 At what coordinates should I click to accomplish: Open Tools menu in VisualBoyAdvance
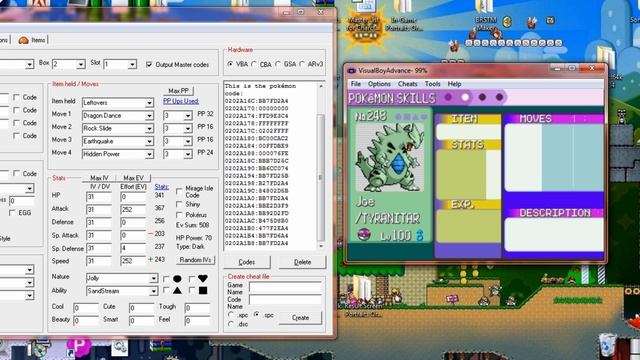click(x=432, y=84)
